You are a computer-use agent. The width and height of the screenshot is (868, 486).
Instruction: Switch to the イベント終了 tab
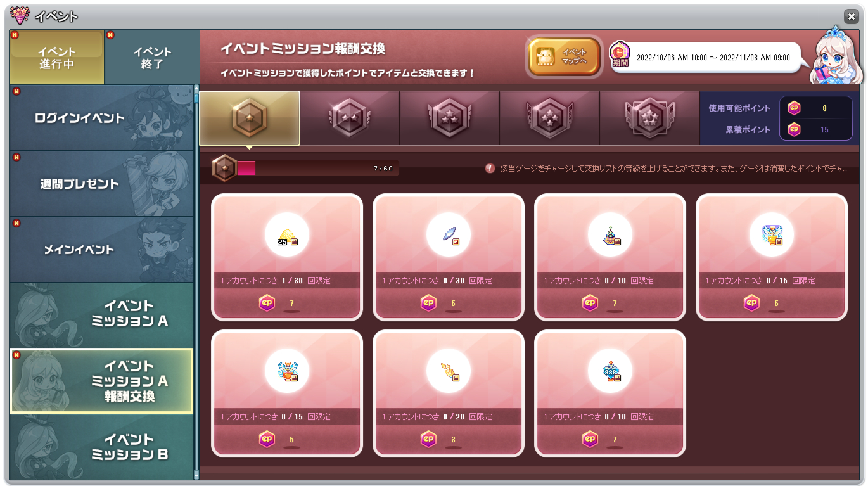(152, 57)
